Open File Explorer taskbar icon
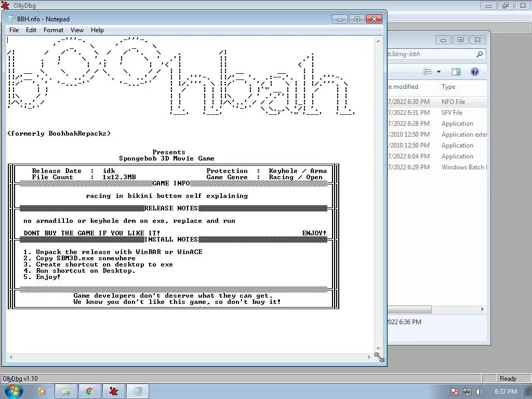 point(66,392)
